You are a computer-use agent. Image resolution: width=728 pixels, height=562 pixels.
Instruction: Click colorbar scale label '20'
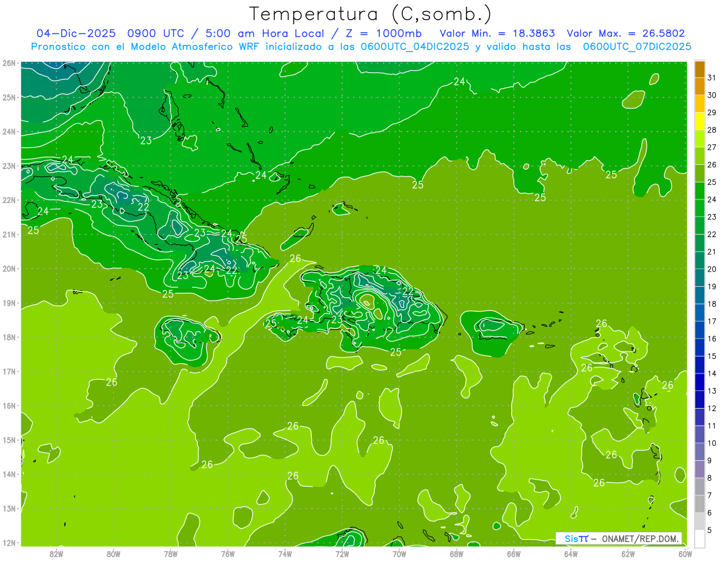coord(712,269)
